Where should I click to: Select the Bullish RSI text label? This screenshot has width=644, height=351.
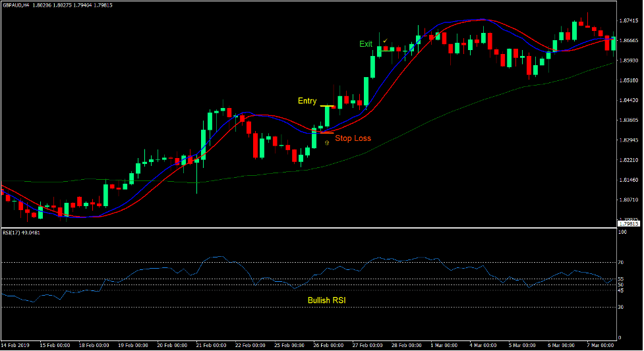click(x=326, y=300)
